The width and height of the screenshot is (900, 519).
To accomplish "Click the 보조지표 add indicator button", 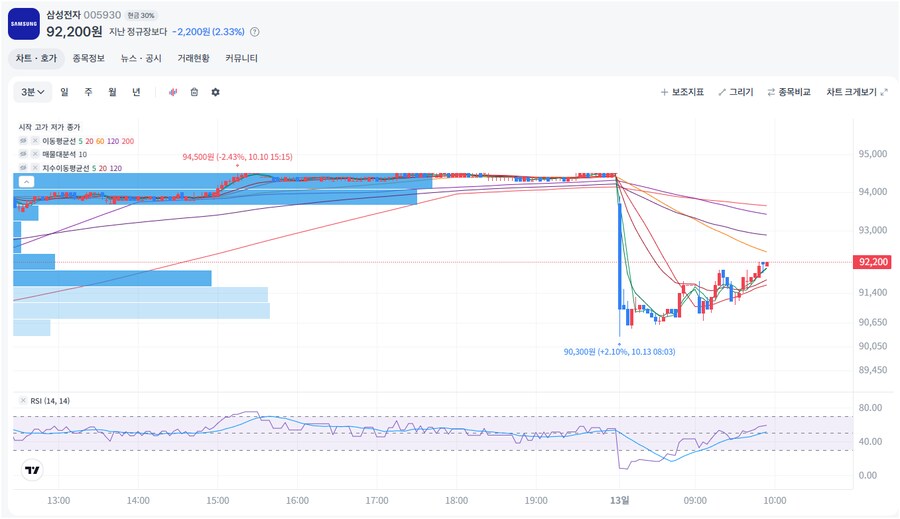I will pyautogui.click(x=682, y=92).
